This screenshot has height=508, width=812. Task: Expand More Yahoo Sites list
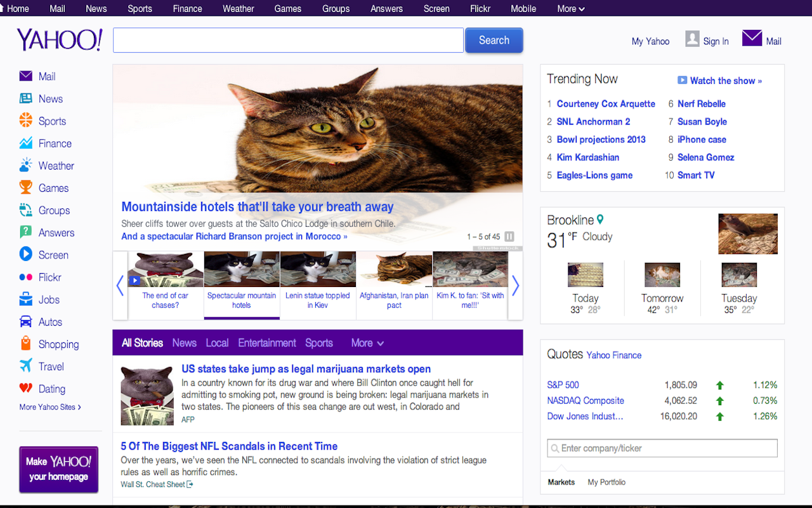click(x=50, y=407)
